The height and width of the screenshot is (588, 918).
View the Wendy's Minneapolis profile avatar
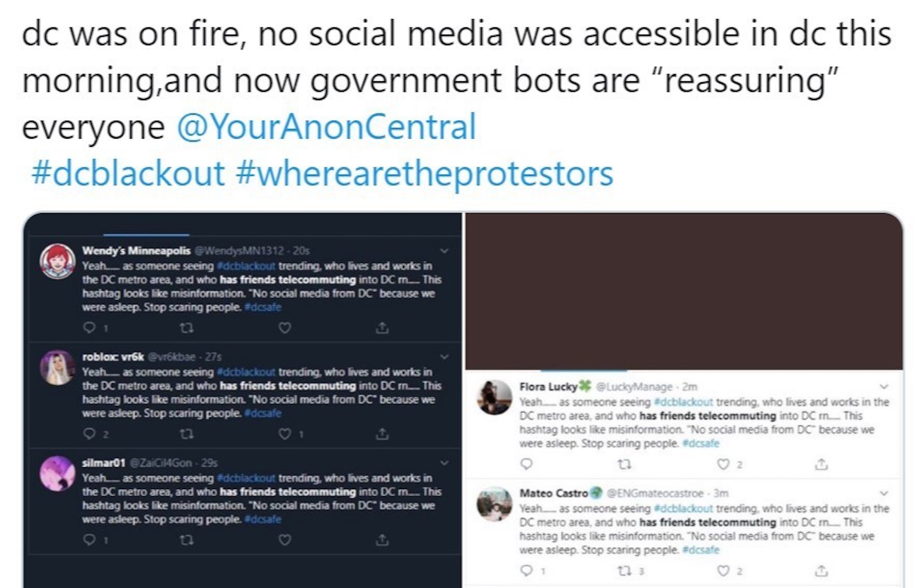(x=57, y=261)
